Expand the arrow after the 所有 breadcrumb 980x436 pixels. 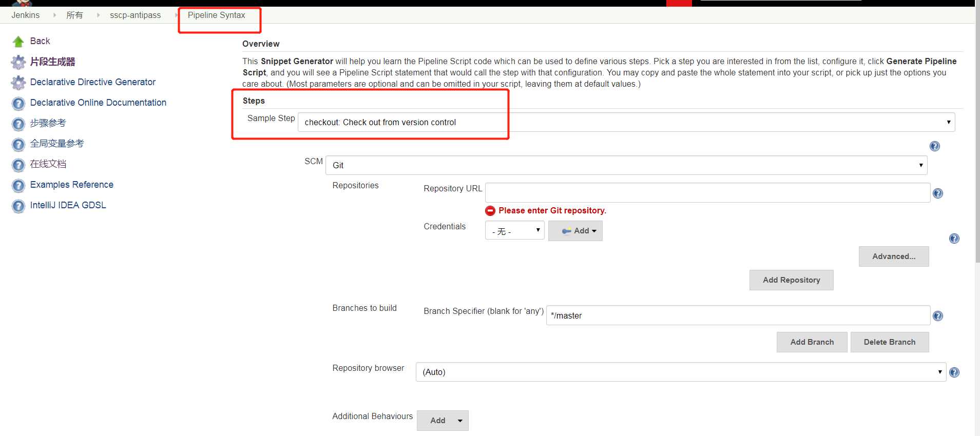click(98, 15)
